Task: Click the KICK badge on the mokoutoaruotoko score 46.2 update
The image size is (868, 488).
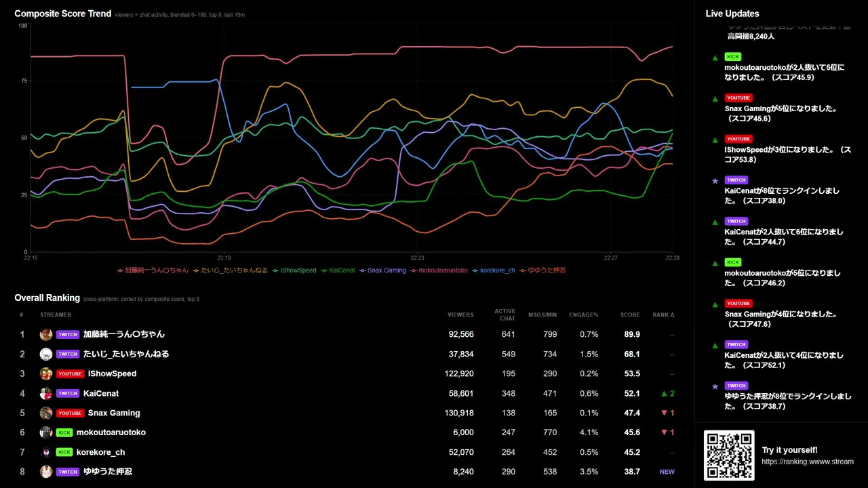Action: tap(733, 262)
